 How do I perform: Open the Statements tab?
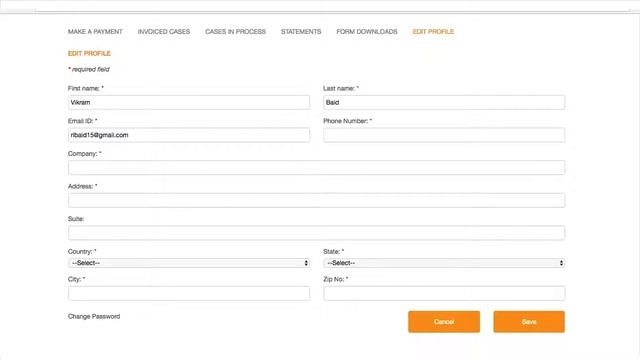click(x=301, y=31)
